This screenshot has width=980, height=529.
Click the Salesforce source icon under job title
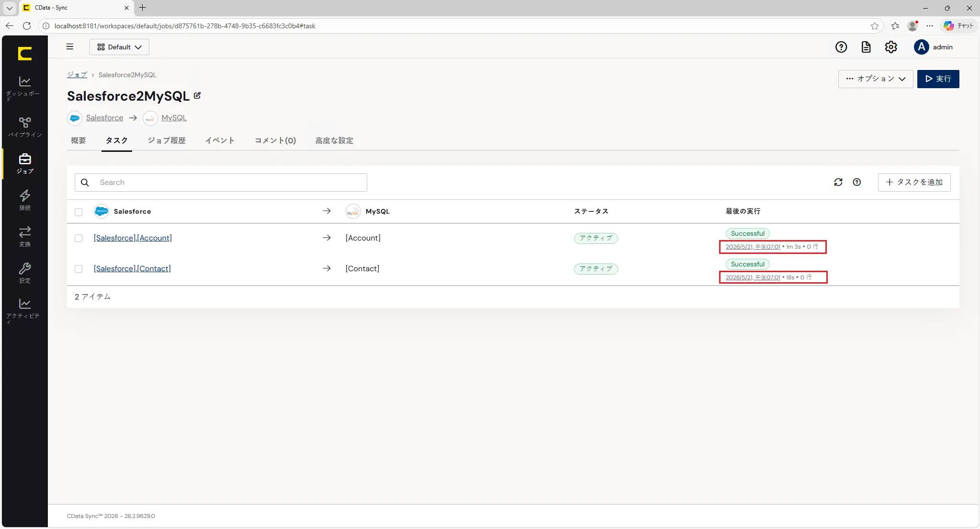[75, 118]
